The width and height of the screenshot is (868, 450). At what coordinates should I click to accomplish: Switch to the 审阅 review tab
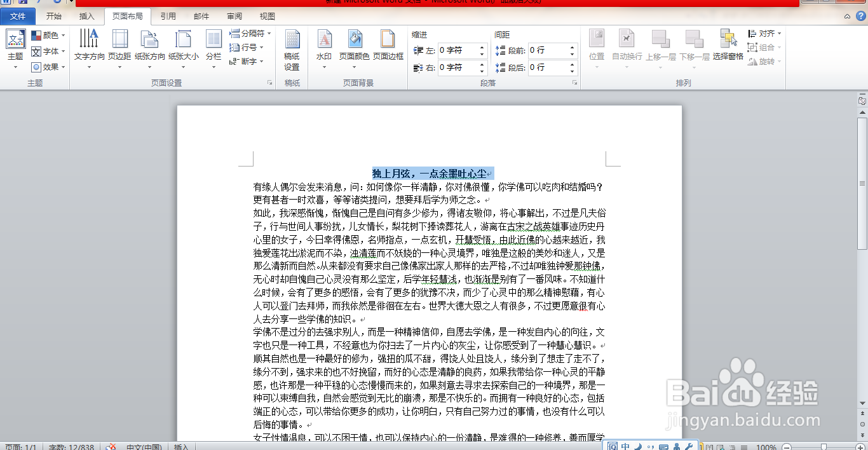[x=234, y=17]
